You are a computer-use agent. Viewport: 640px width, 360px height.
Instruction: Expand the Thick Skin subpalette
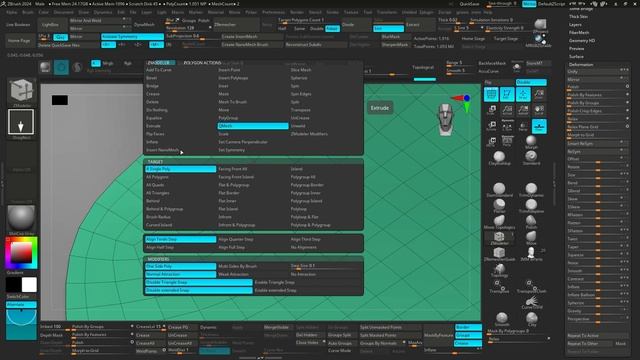(x=578, y=17)
